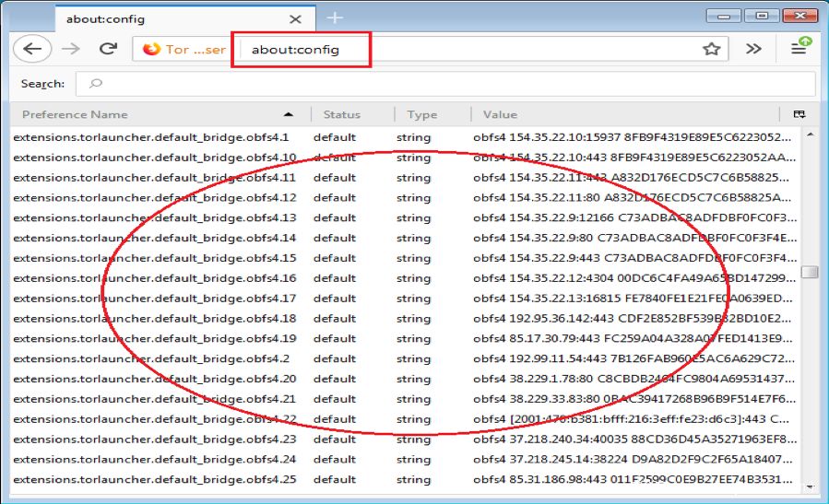Viewport: 829px width, 504px height.
Task: Click the sort arrow on Preference Name
Action: 288,114
